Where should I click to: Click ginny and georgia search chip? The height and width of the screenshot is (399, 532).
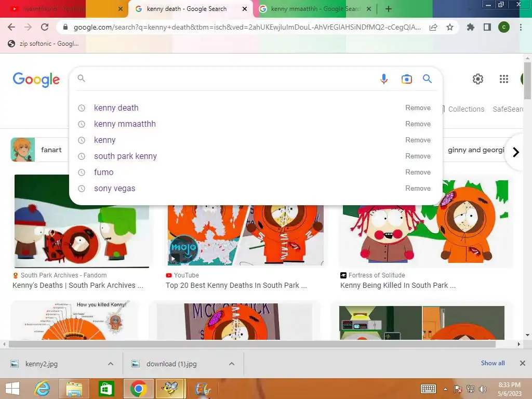pos(476,150)
